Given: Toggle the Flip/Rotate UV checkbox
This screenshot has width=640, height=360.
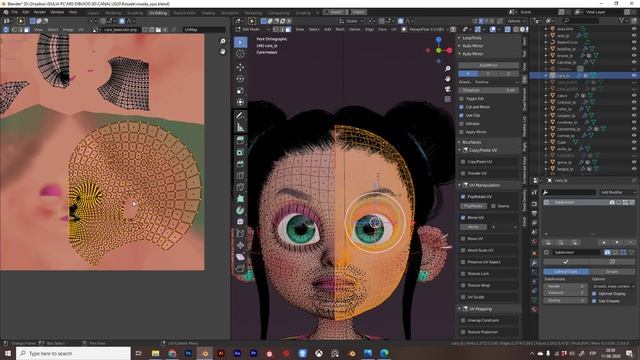Looking at the screenshot, I should pyautogui.click(x=463, y=197).
